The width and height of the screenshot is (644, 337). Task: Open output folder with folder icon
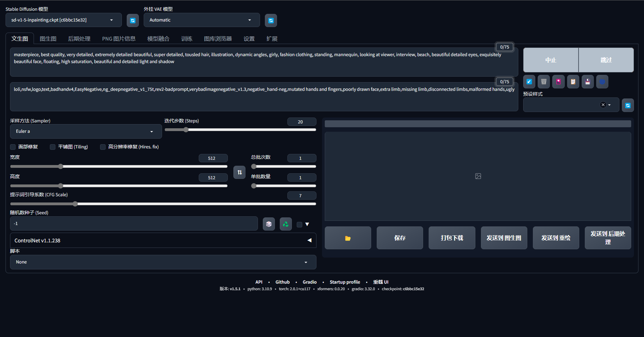pyautogui.click(x=348, y=238)
